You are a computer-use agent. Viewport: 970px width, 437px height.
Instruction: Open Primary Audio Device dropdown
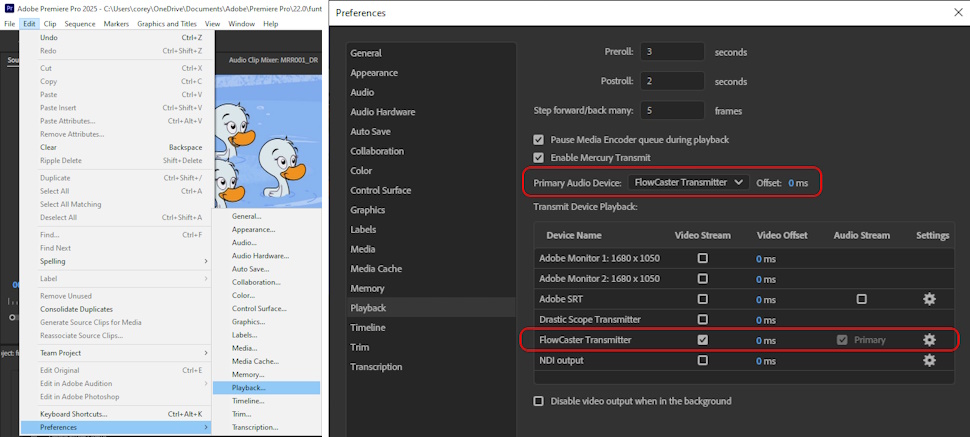(688, 183)
